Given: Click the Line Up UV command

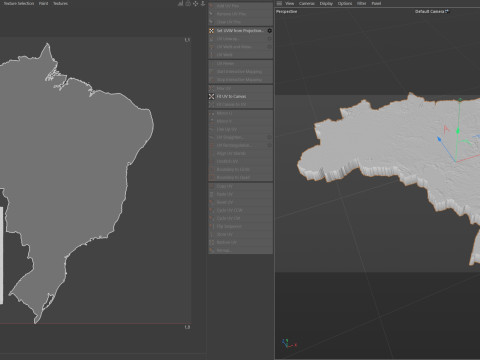Looking at the screenshot, I should click(x=240, y=129).
